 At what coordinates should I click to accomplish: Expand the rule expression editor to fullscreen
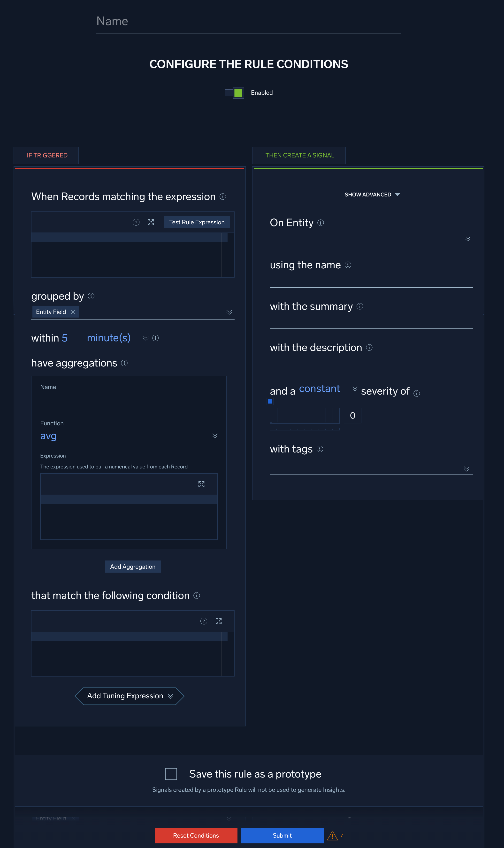pyautogui.click(x=151, y=222)
